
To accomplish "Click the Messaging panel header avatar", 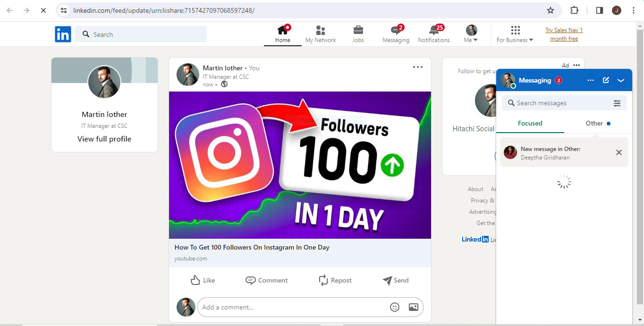I will [x=508, y=80].
